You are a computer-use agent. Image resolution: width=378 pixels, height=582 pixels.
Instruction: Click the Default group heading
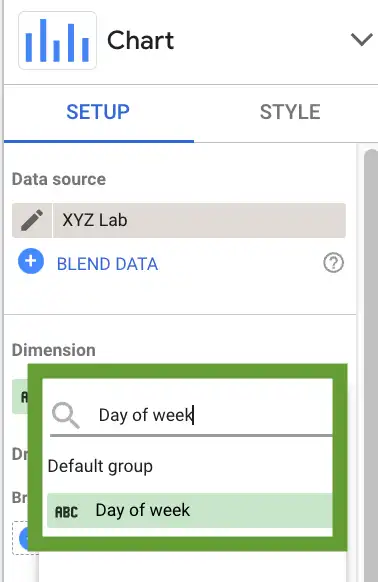100,466
